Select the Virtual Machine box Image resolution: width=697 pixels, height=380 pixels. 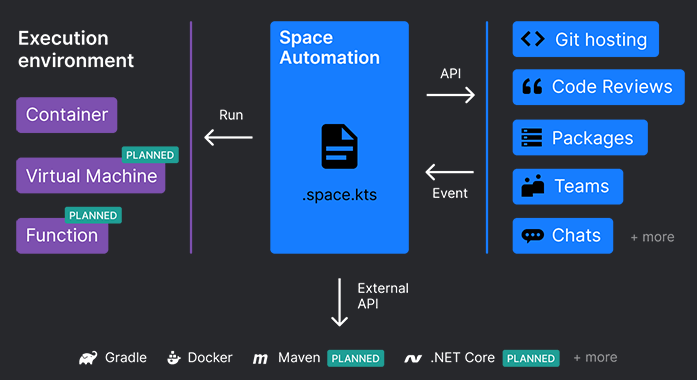point(91,176)
